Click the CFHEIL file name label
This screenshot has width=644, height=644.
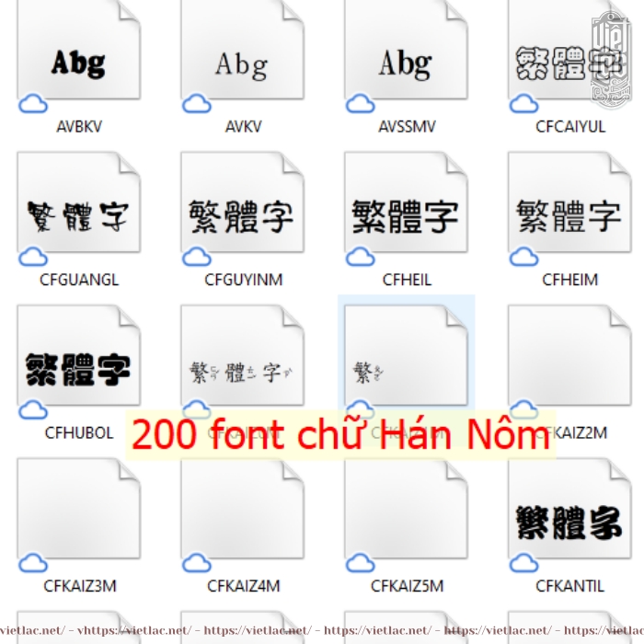coord(406,280)
